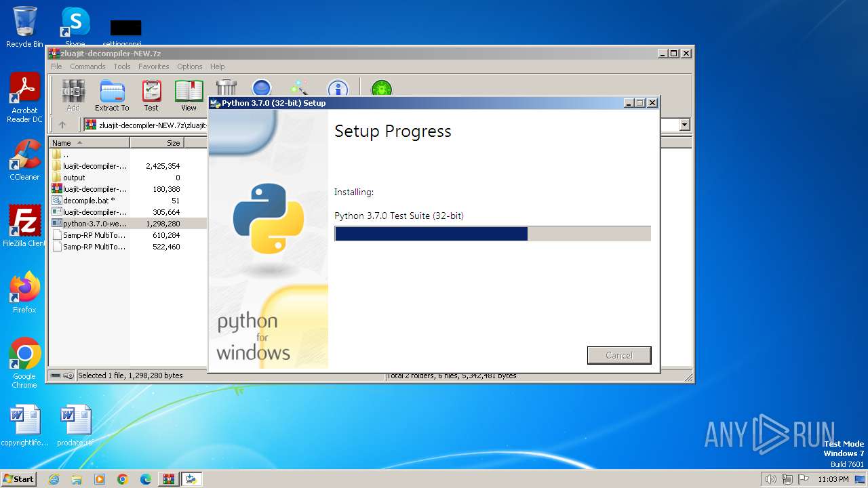Click the Extract To toolbar icon
868x488 pixels.
click(112, 96)
